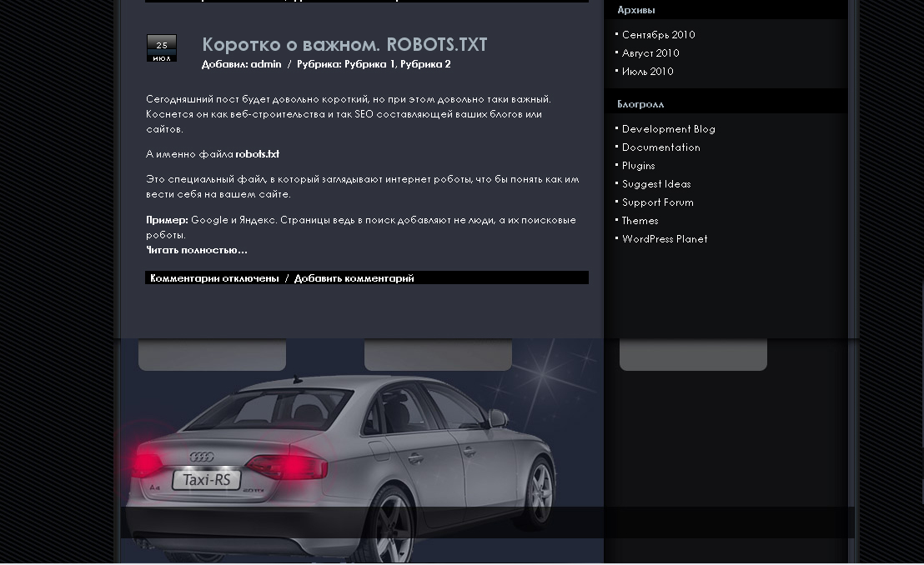Open the post titled Коротко о важном. ROBOTS.TXT

point(344,45)
